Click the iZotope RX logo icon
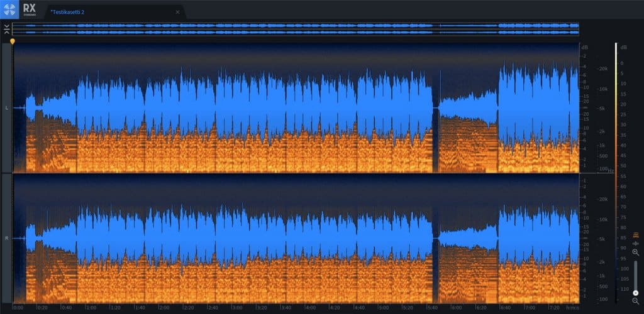Image resolution: width=644 pixels, height=314 pixels. 10,9
